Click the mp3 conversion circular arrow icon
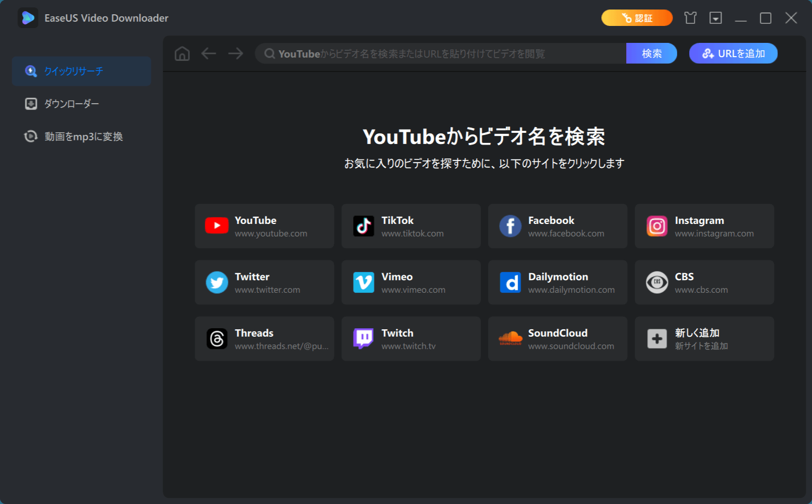This screenshot has height=504, width=812. (x=31, y=137)
